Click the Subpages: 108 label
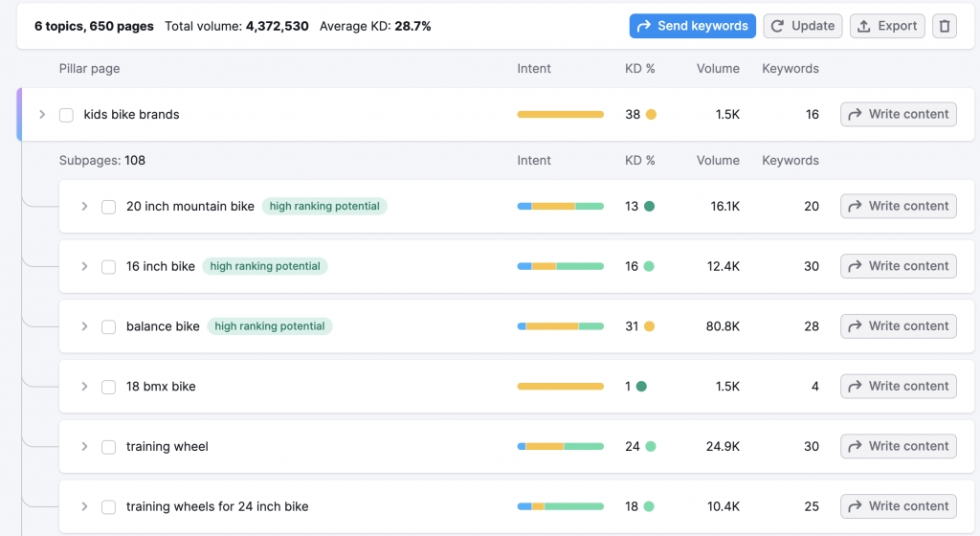The height and width of the screenshot is (536, 980). [101, 161]
